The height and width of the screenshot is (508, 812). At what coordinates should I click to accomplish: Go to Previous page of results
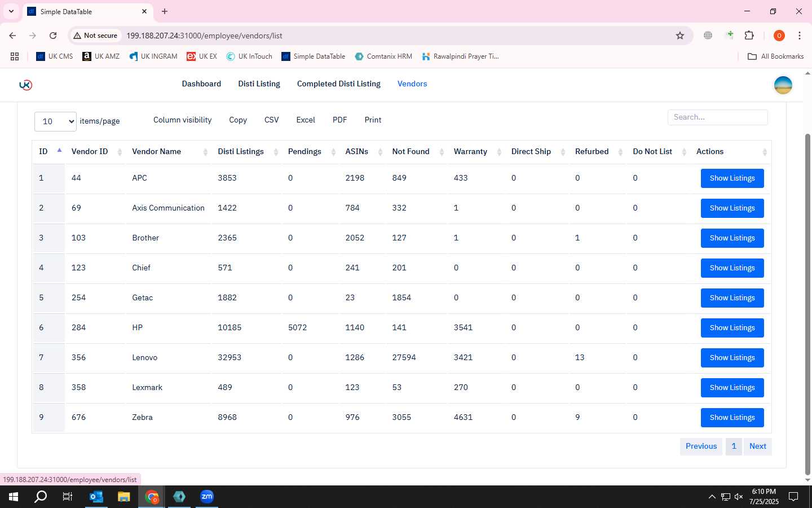(x=701, y=446)
